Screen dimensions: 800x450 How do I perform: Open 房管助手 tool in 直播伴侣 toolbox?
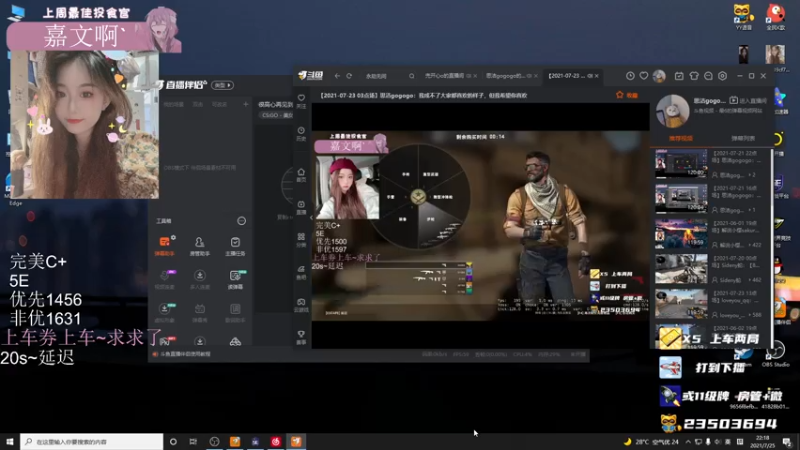click(199, 245)
